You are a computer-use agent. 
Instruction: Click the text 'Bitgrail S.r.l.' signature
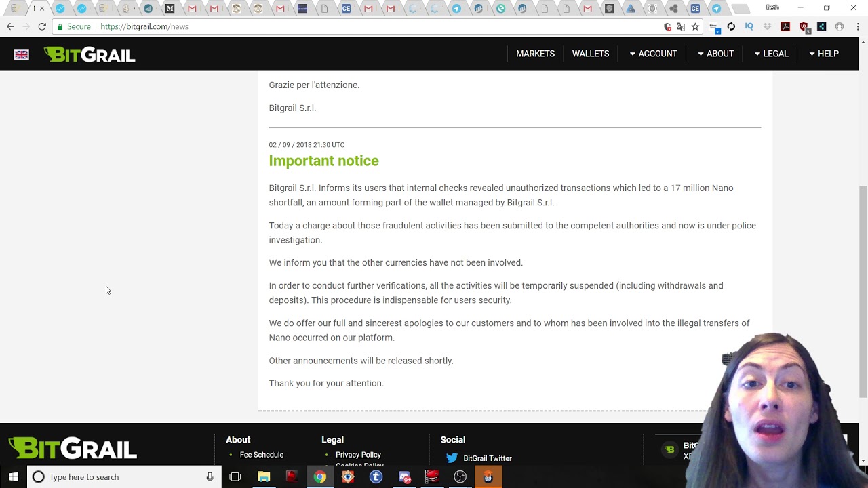292,108
